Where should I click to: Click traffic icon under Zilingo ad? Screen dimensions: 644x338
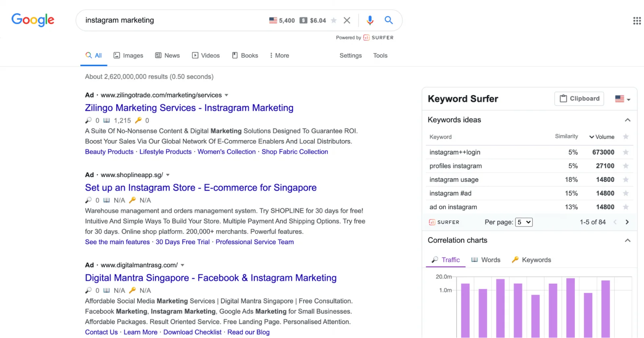click(89, 120)
